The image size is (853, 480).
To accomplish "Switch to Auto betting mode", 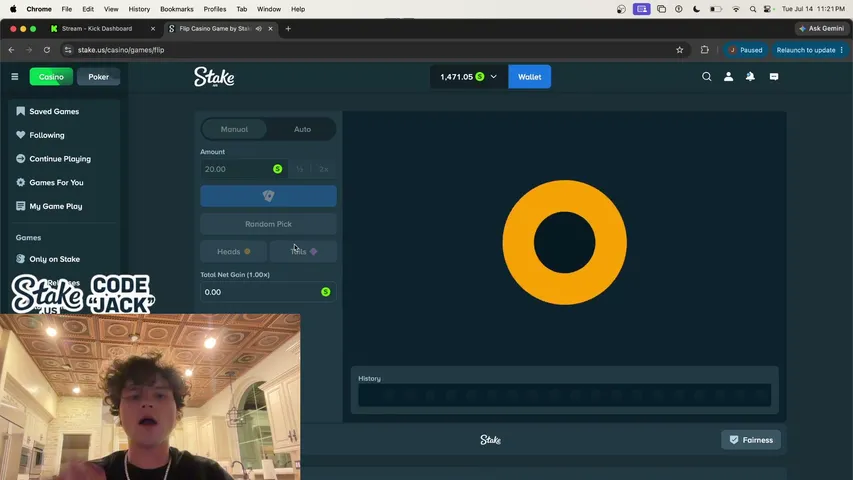I will click(x=302, y=130).
